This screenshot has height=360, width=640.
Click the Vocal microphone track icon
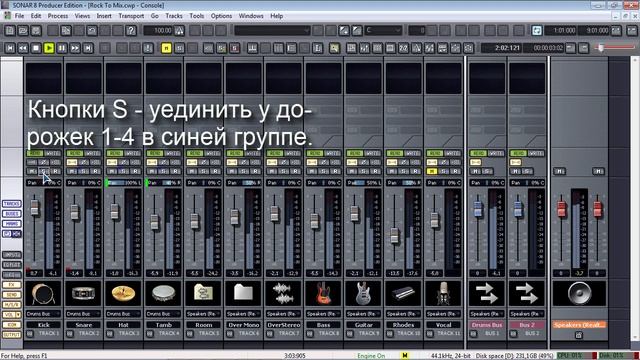443,293
